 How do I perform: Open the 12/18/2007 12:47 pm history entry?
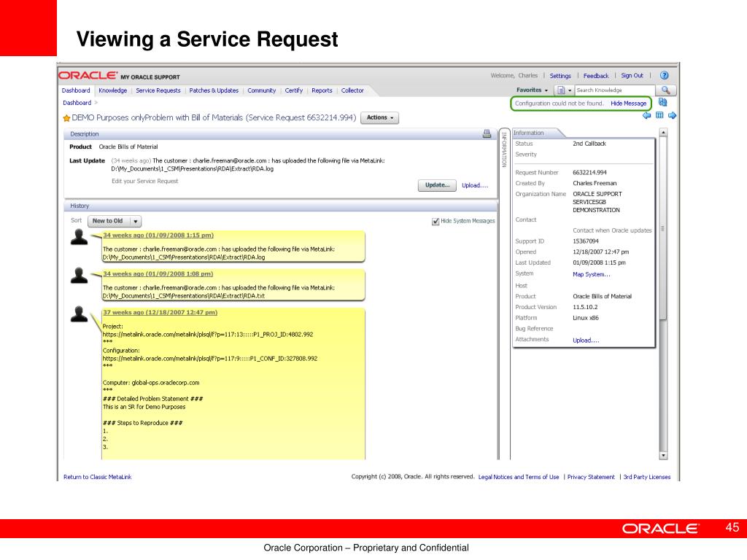click(160, 312)
